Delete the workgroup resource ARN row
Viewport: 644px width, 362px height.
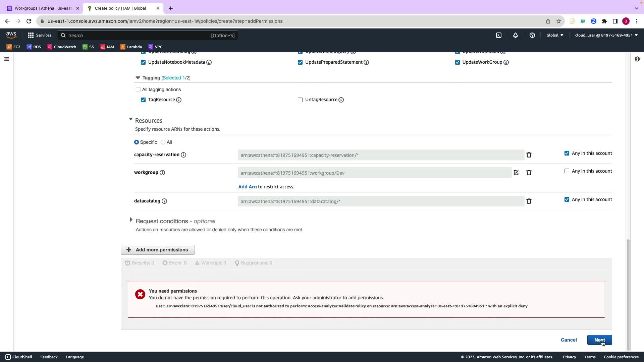click(529, 173)
